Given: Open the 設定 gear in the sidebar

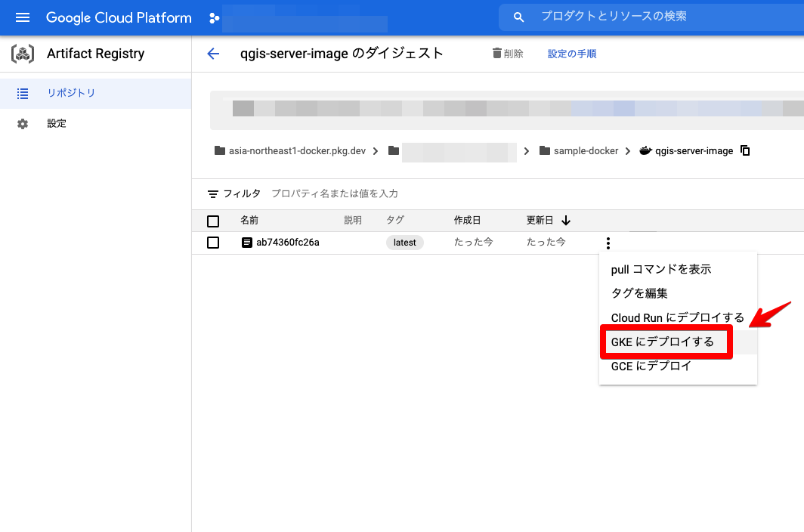Looking at the screenshot, I should click(23, 122).
